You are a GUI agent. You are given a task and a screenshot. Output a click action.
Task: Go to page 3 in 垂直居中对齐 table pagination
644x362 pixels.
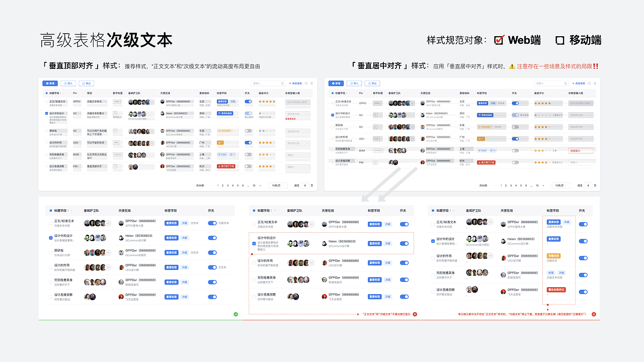click(511, 186)
